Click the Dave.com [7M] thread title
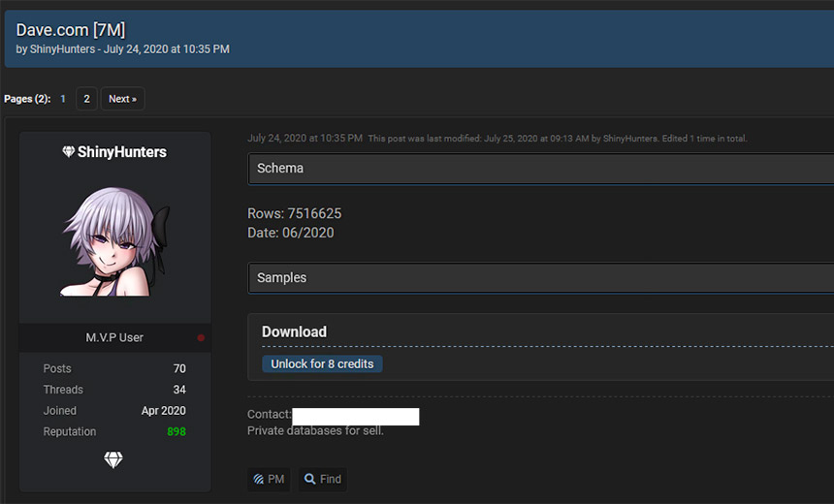 coord(71,30)
